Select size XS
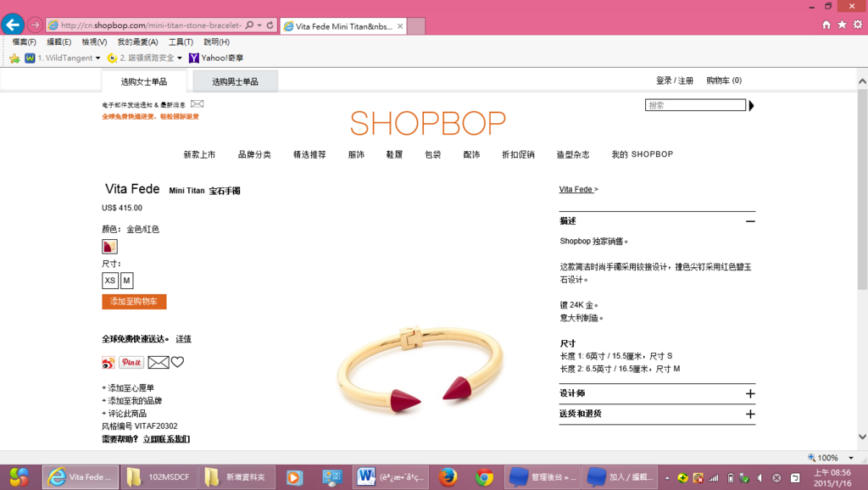 coord(110,281)
